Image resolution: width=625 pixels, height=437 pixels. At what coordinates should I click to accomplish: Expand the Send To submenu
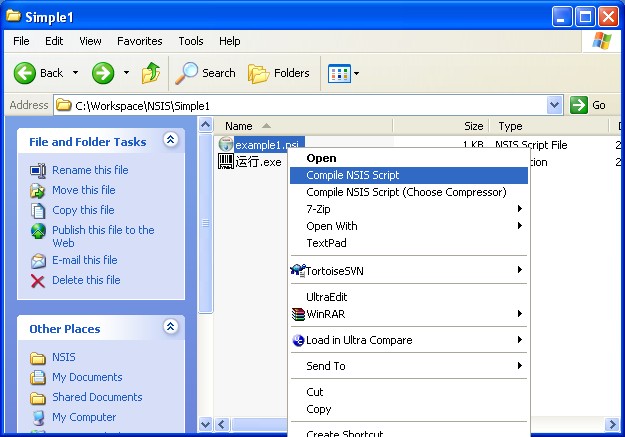click(x=409, y=366)
